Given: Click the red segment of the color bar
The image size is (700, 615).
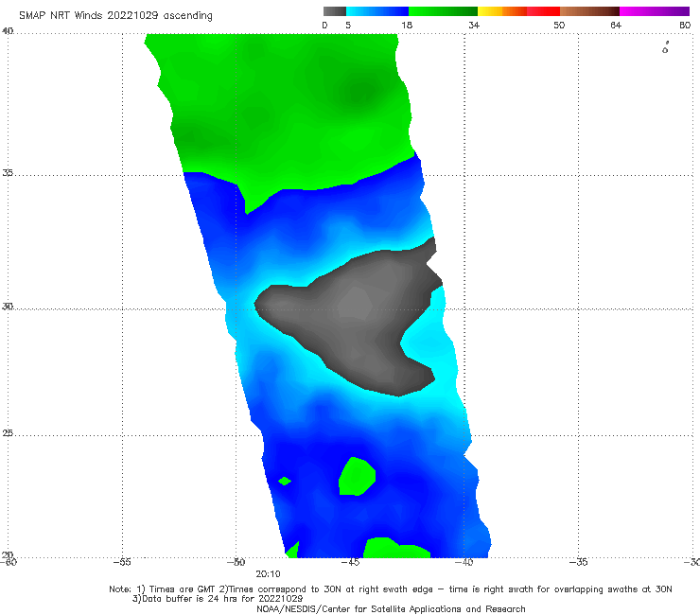Looking at the screenshot, I should coord(543,11).
